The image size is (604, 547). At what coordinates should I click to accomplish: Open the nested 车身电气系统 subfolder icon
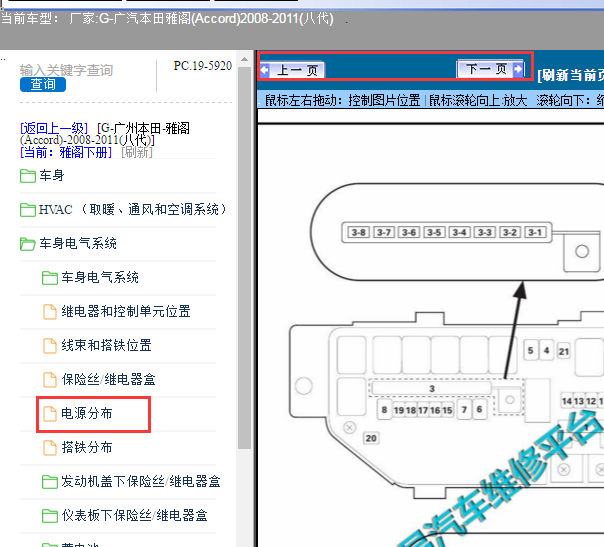(x=50, y=278)
